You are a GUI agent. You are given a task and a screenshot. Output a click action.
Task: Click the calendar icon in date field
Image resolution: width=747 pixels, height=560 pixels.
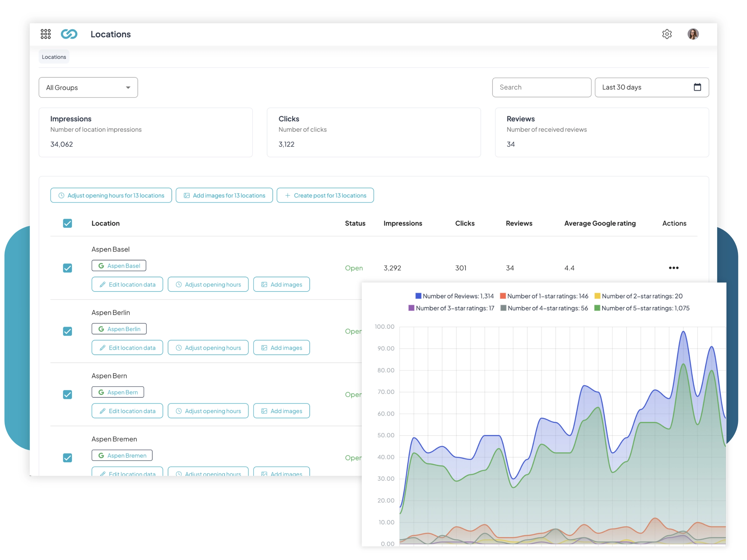tap(697, 87)
